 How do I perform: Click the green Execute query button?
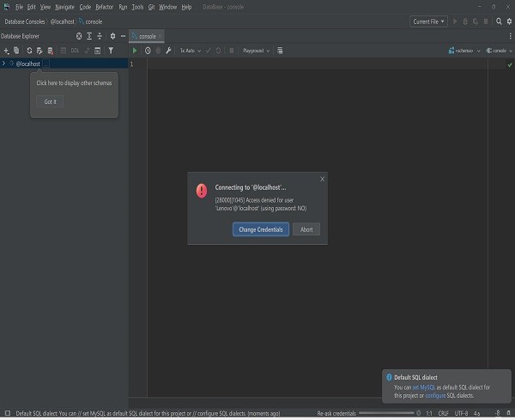coord(135,51)
